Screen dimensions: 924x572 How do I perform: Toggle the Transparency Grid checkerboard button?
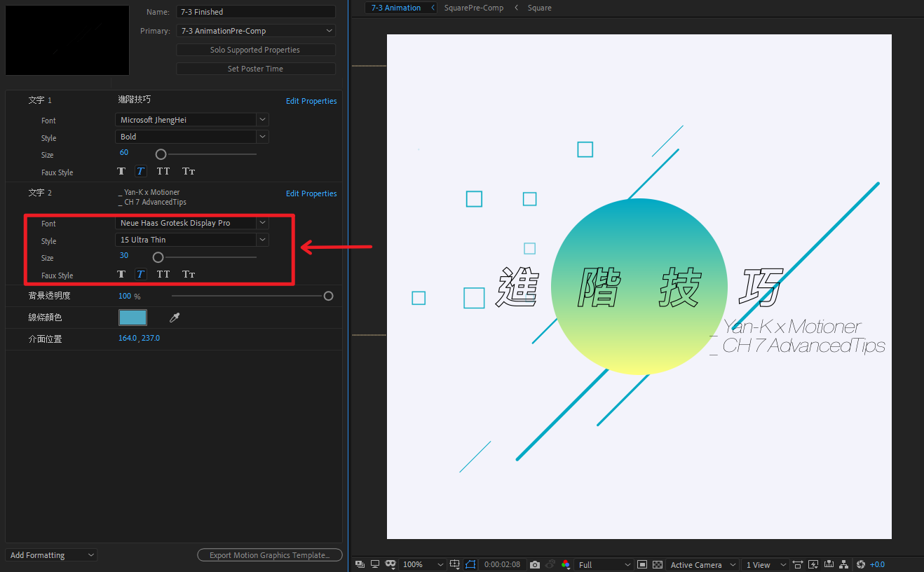coord(658,564)
